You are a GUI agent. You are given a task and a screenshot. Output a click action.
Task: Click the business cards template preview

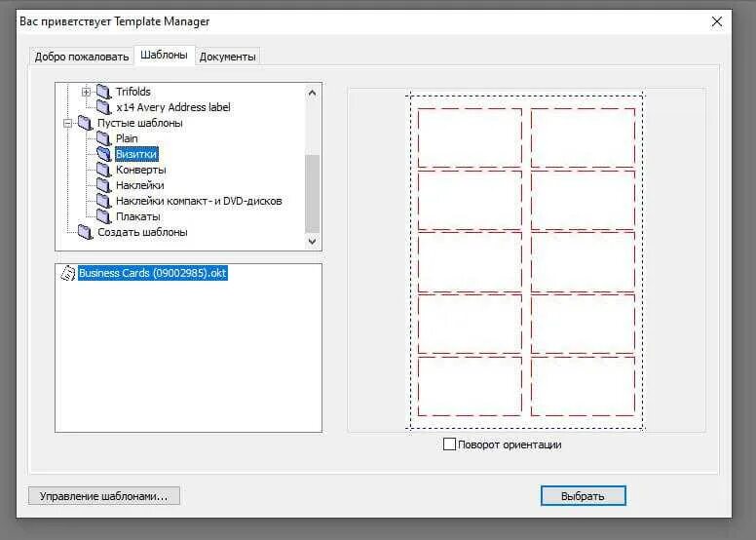pos(526,261)
